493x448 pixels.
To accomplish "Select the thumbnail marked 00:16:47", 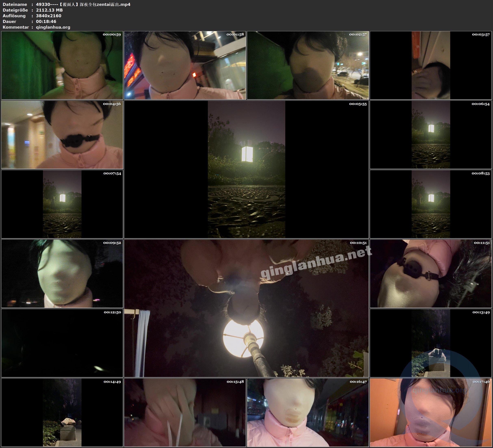I will point(308,412).
